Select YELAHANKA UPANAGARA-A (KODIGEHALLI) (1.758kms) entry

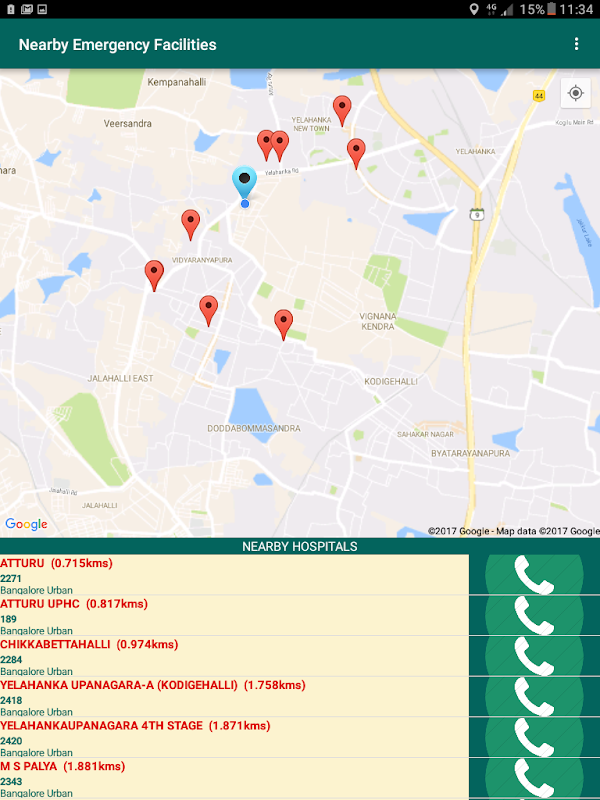click(234, 696)
